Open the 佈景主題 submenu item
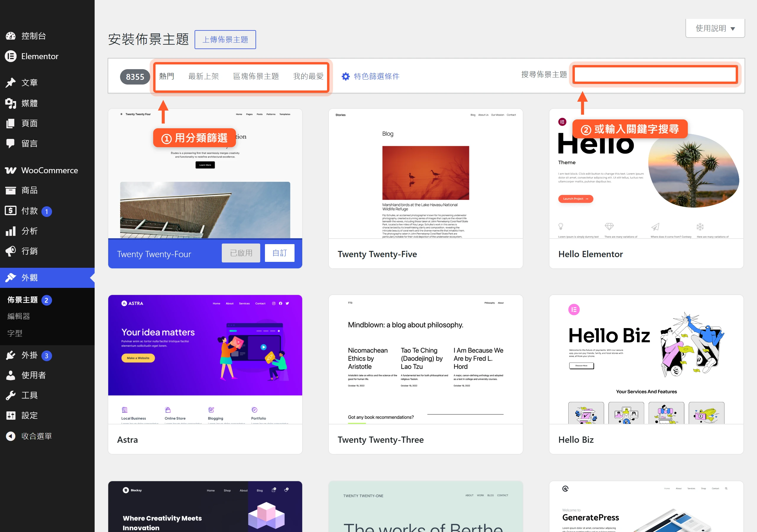 (22, 300)
